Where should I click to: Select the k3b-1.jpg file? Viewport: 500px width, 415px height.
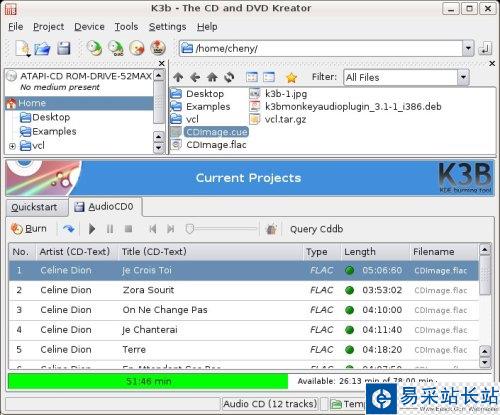[278, 94]
